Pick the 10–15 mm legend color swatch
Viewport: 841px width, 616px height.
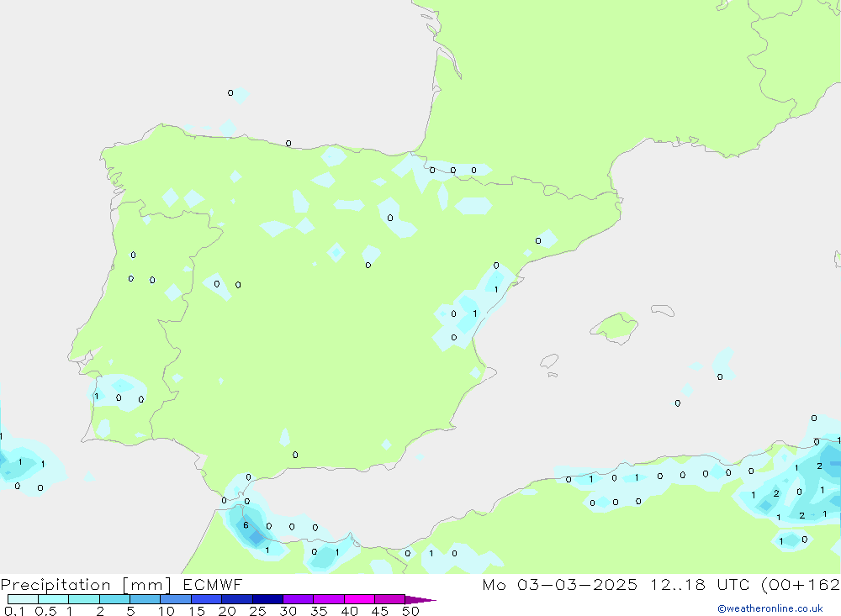click(176, 599)
